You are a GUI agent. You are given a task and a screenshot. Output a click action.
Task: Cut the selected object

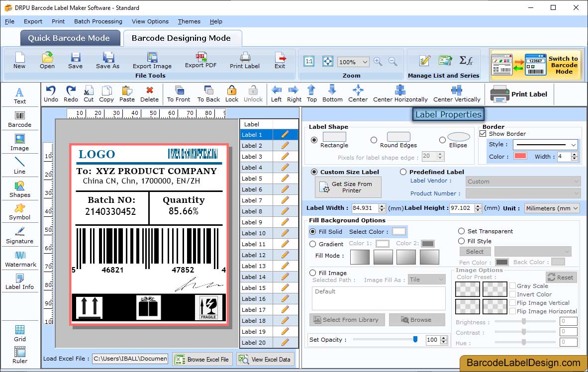pos(89,94)
